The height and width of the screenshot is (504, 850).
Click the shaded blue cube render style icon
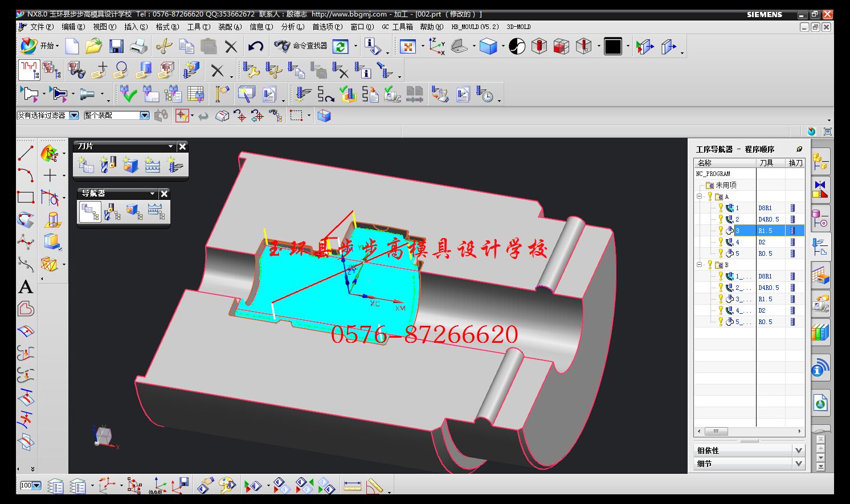(488, 46)
